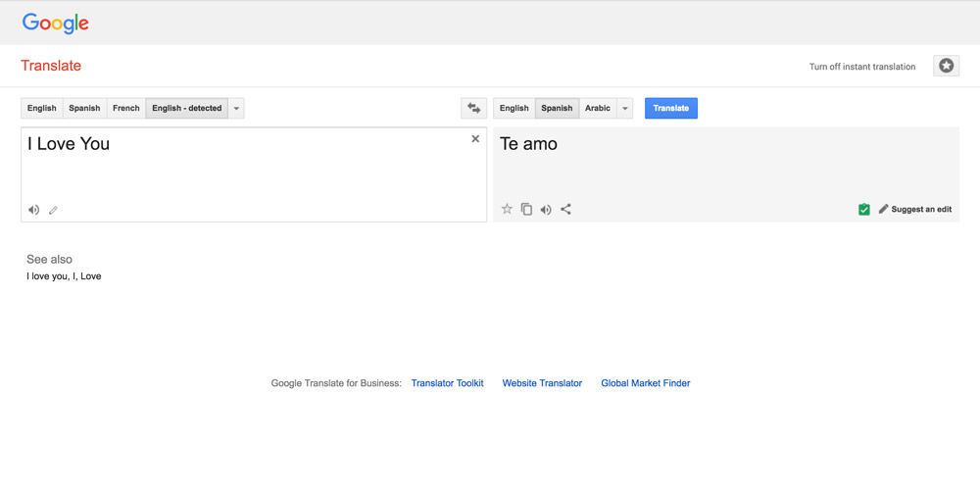
Task: Copy the translation to clipboard
Action: 526,210
